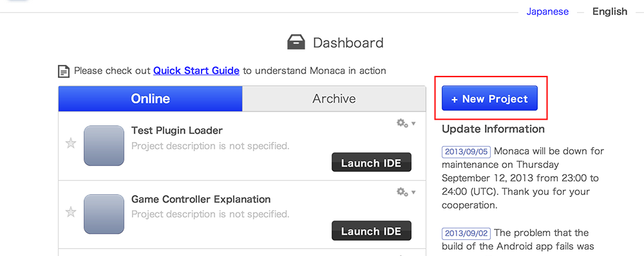This screenshot has width=644, height=256.
Task: Click the Test Plugin Loader project thumbnail
Action: pos(104,145)
